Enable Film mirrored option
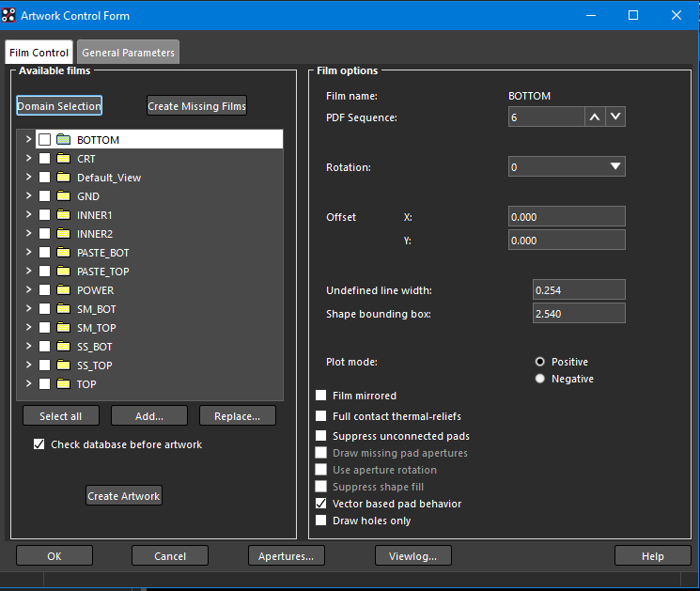The width and height of the screenshot is (700, 591). [x=321, y=395]
